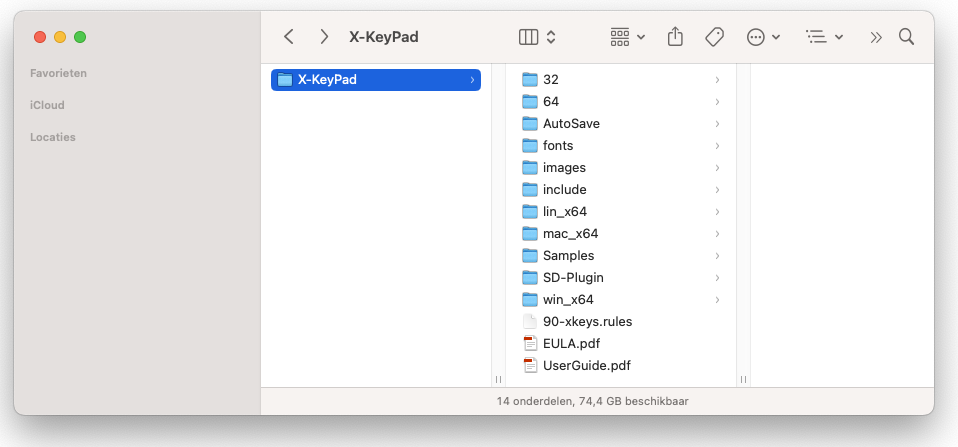Click the Share icon
The height and width of the screenshot is (447, 958).
675,37
